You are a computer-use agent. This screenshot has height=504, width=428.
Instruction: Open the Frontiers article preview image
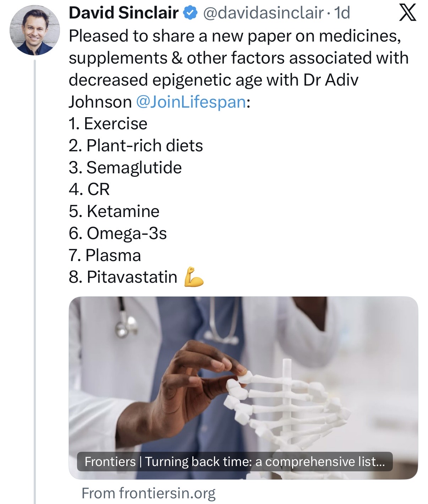point(243,388)
